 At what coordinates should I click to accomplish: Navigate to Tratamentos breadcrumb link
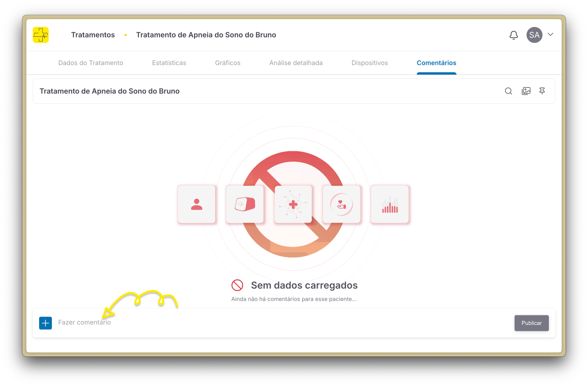click(93, 35)
